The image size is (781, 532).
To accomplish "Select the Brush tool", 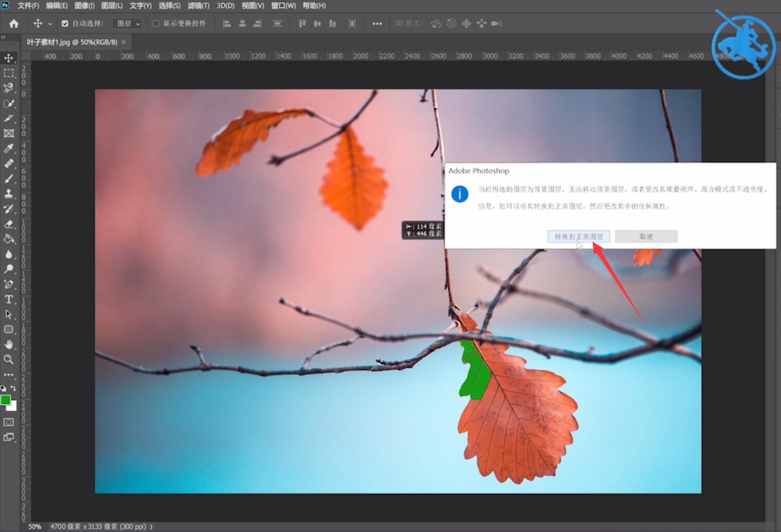I will pos(9,179).
